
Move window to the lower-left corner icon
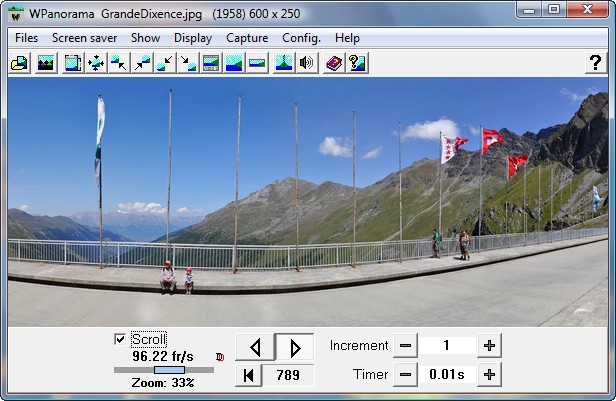pyautogui.click(x=165, y=63)
